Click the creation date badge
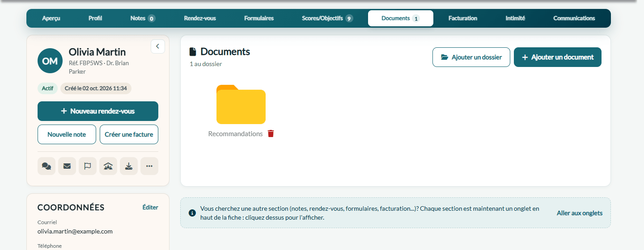 pyautogui.click(x=96, y=88)
